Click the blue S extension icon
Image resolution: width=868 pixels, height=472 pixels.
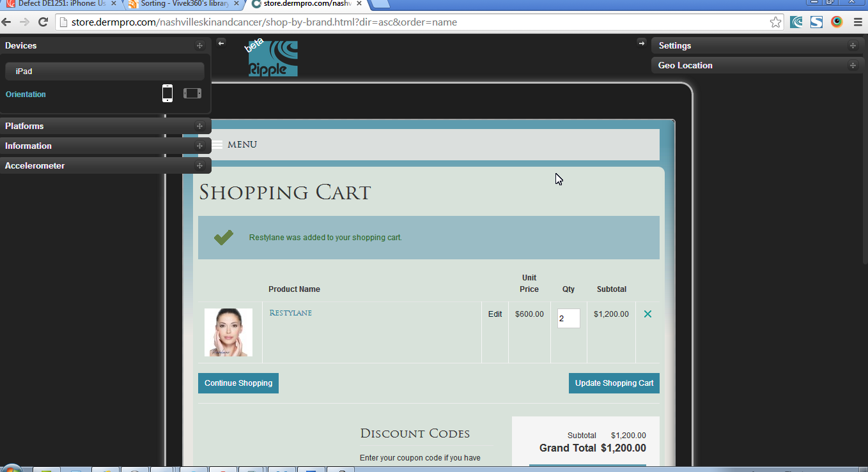[816, 22]
